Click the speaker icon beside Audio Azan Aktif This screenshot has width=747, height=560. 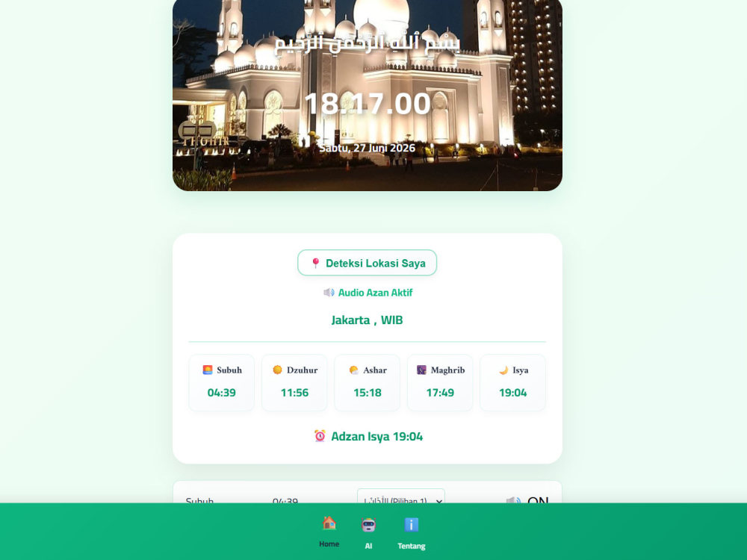(x=329, y=293)
